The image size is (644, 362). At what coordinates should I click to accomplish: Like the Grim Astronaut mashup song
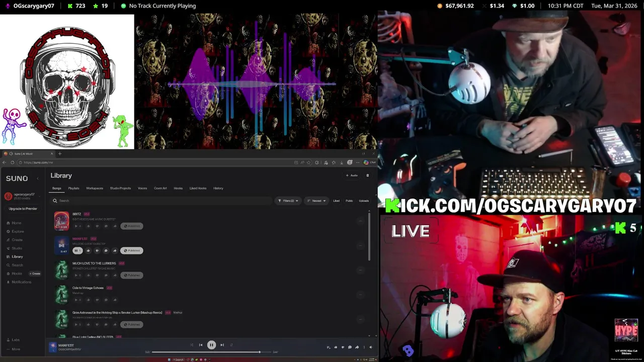tap(88, 324)
